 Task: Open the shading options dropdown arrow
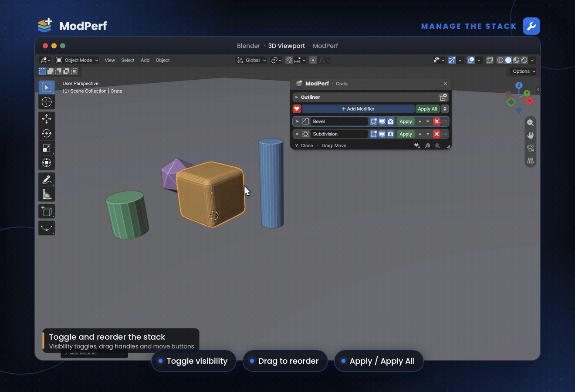532,61
